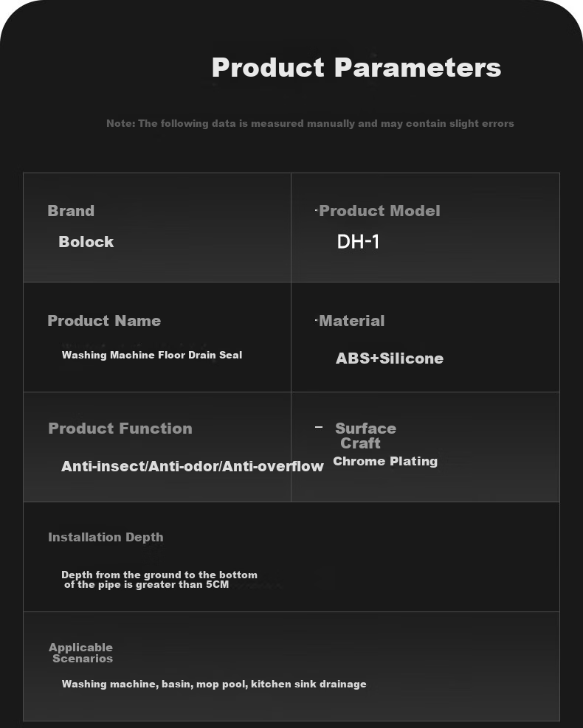Click the dot before Material label
This screenshot has height=728, width=583.
click(x=316, y=320)
